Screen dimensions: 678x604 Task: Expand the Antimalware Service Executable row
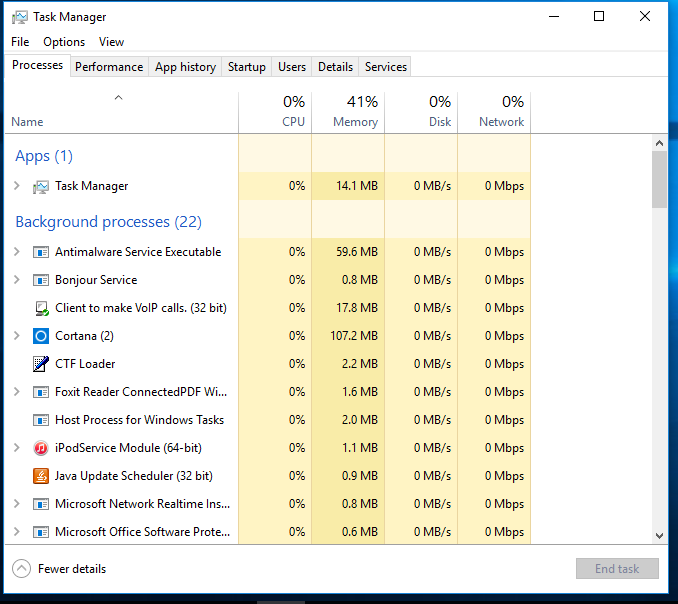(x=17, y=251)
